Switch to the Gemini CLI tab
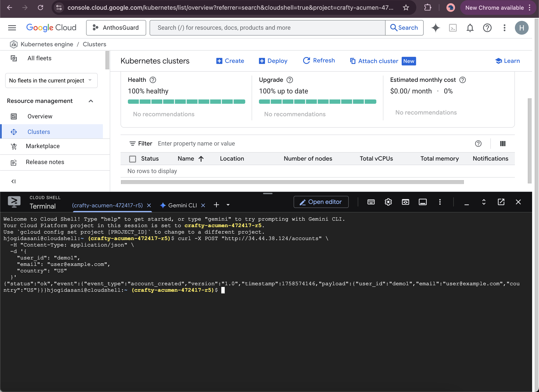 [182, 205]
